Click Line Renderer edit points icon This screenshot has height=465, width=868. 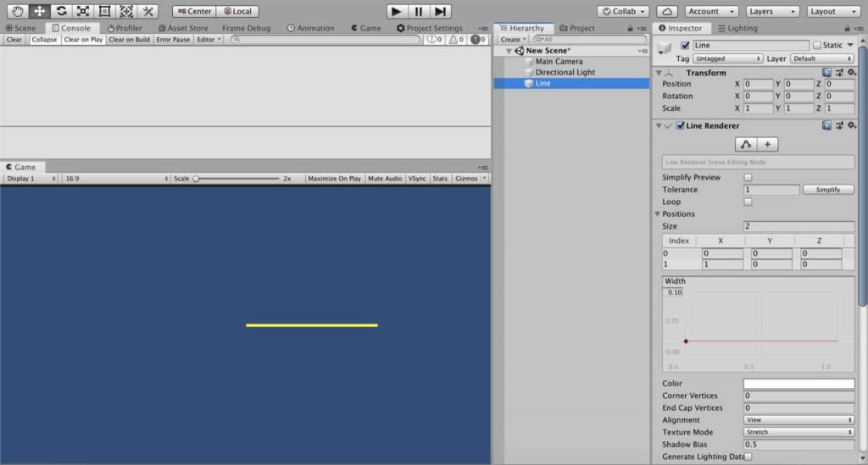pos(746,144)
